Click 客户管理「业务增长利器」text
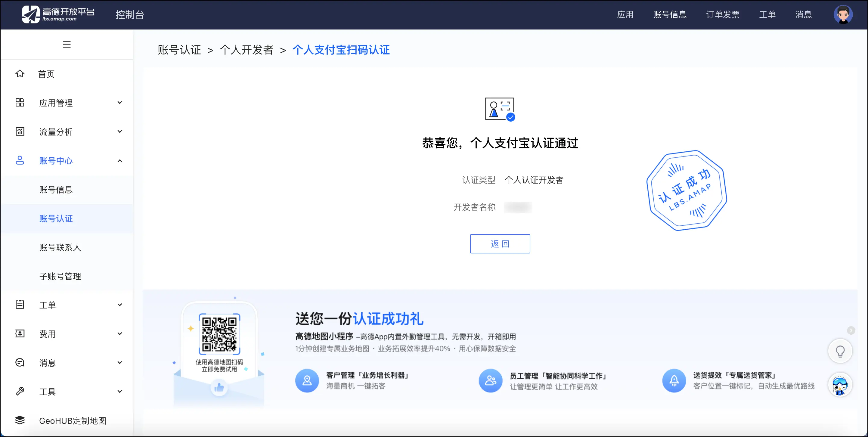The width and height of the screenshot is (868, 437). pos(367,375)
